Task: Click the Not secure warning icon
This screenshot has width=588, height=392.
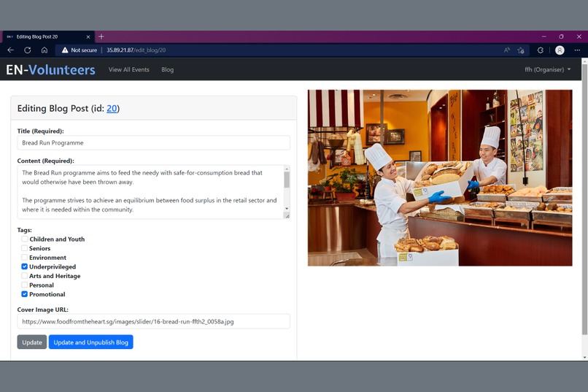Action: (x=65, y=50)
